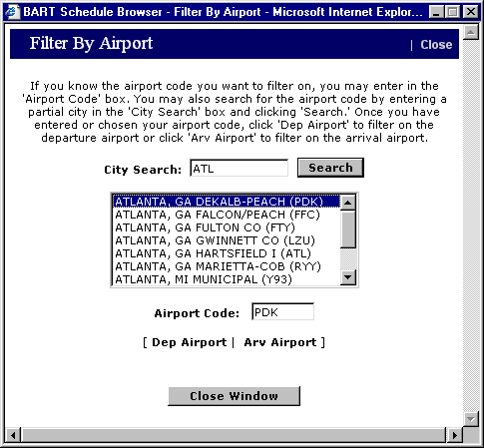This screenshot has height=448, width=484.
Task: Click the page vertical scroll up arrow
Action: click(470, 32)
